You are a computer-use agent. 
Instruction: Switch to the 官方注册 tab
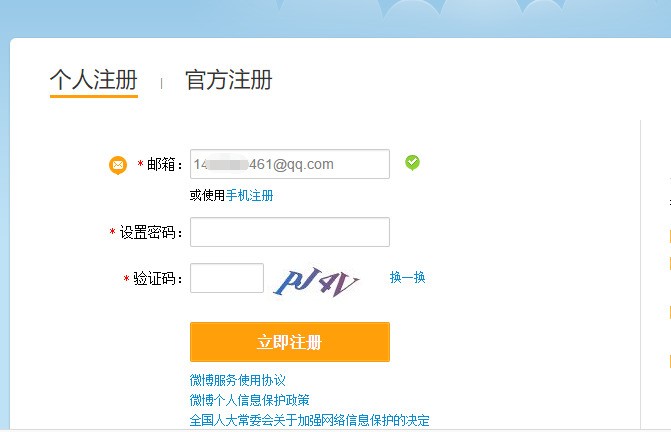[x=229, y=80]
